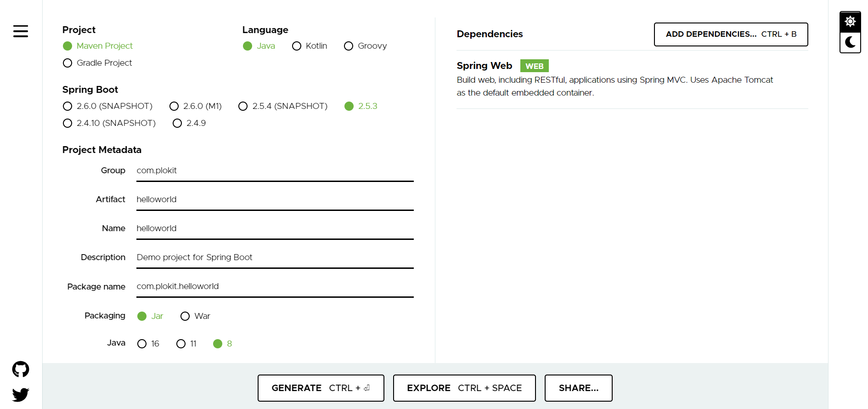Edit the Package name field
The height and width of the screenshot is (409, 868).
[x=275, y=286]
